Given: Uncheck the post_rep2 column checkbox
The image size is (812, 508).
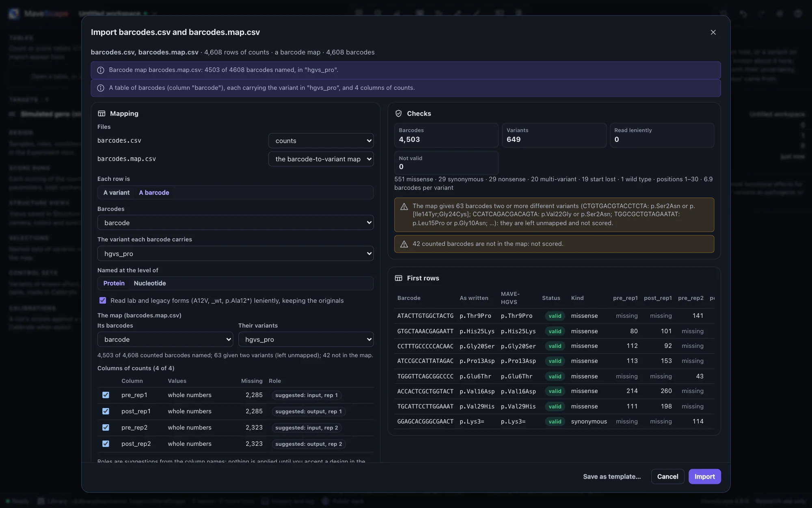Looking at the screenshot, I should [106, 444].
